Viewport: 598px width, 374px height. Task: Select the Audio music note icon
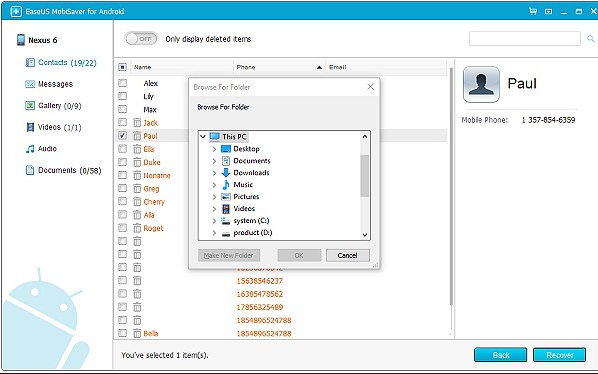[30, 149]
